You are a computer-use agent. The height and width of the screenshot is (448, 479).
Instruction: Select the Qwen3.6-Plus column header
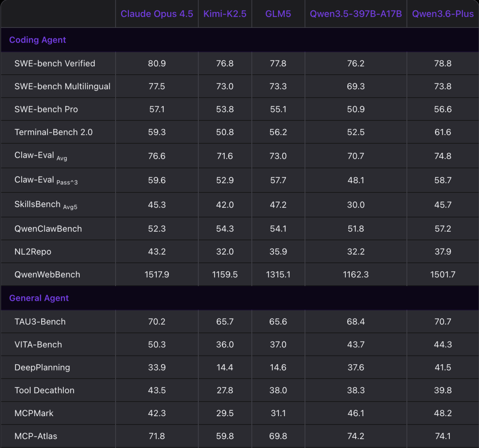(443, 14)
